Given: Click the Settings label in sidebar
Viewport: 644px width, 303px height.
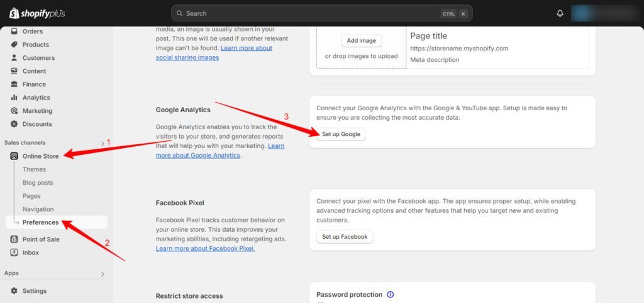Looking at the screenshot, I should [x=35, y=290].
